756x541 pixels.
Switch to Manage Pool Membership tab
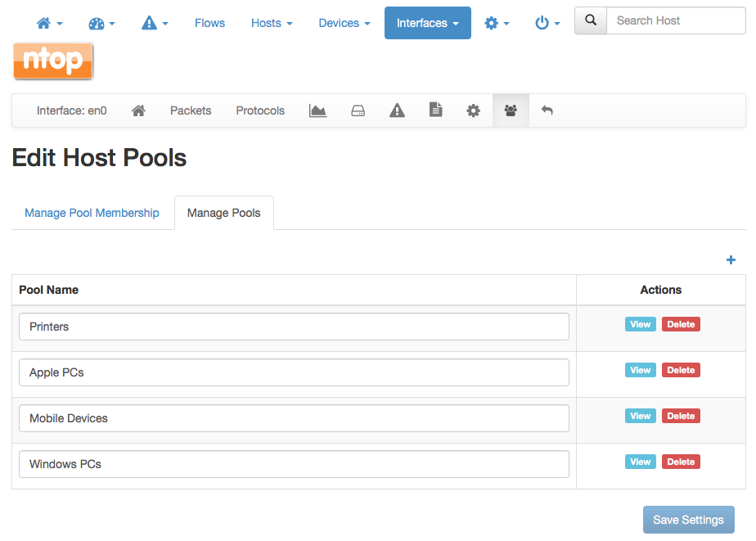coord(92,213)
